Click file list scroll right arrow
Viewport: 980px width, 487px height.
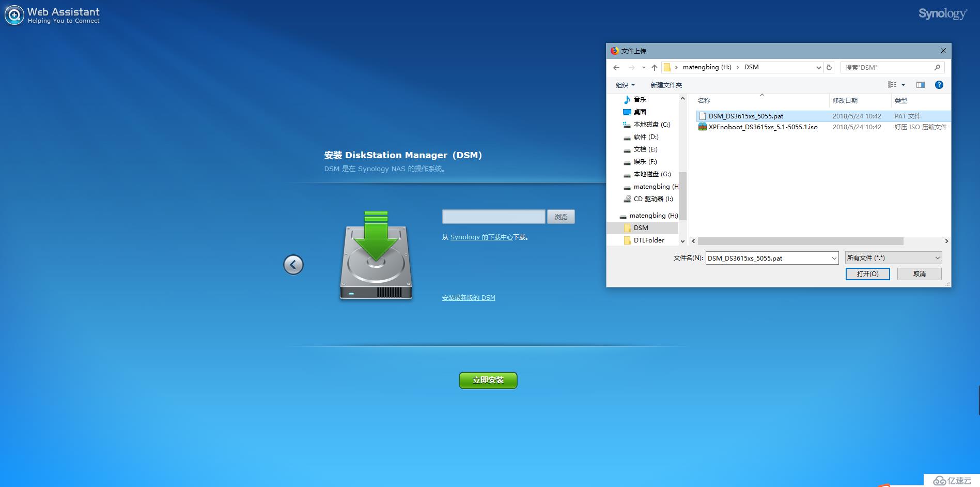pos(946,241)
